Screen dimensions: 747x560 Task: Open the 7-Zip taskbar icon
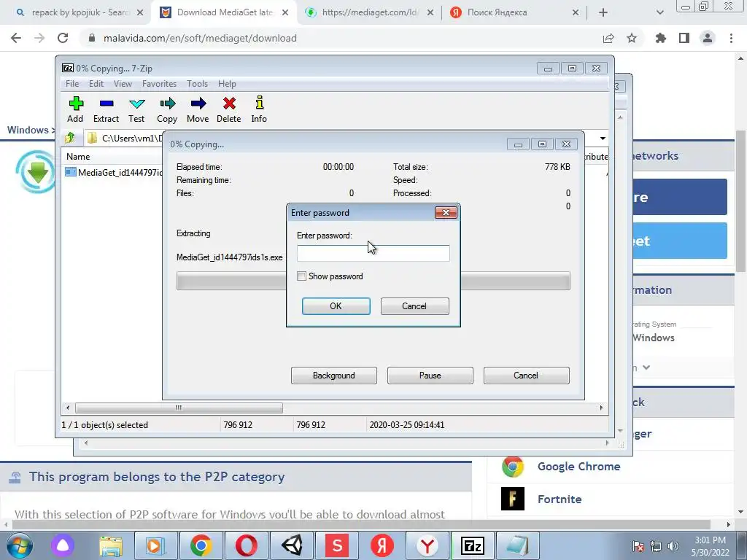[x=473, y=545]
